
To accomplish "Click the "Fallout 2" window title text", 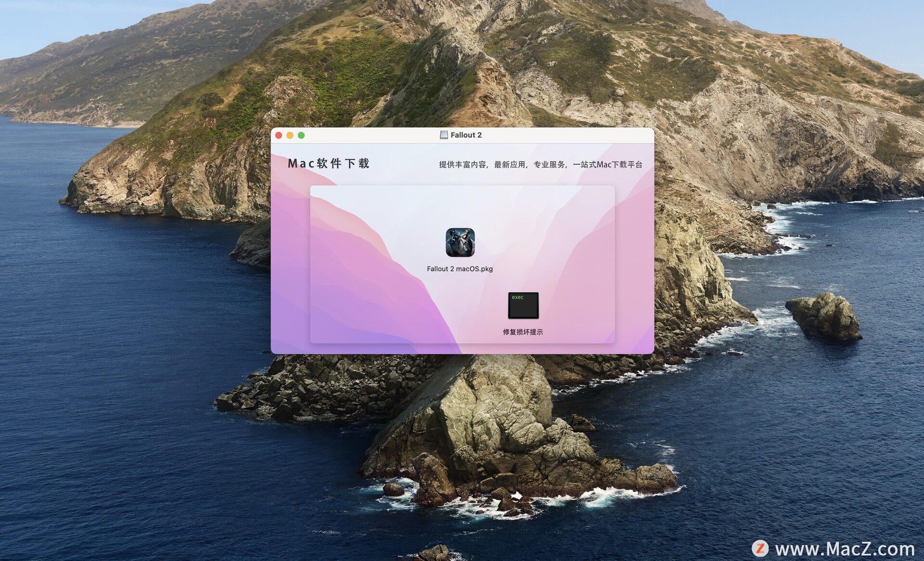I will click(466, 135).
